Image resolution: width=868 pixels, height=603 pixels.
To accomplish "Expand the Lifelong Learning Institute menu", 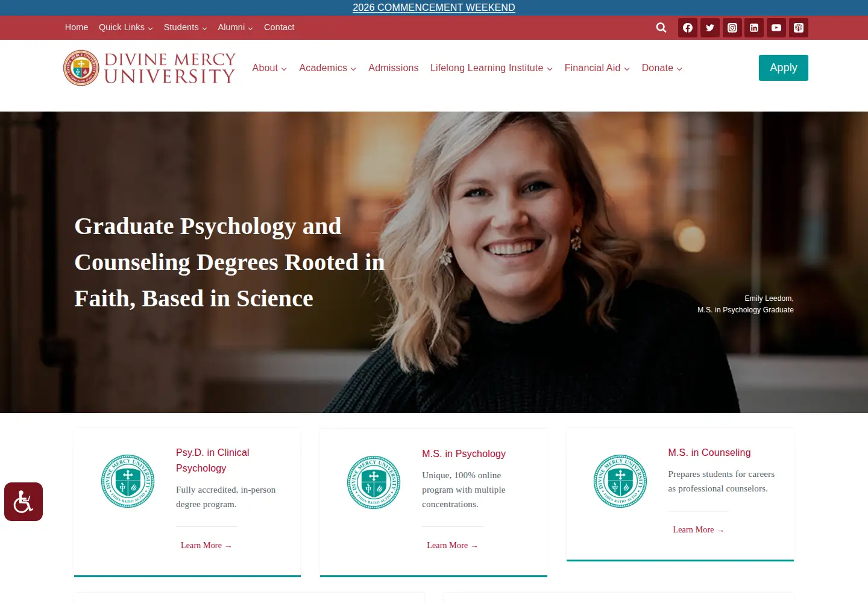I will [x=491, y=68].
